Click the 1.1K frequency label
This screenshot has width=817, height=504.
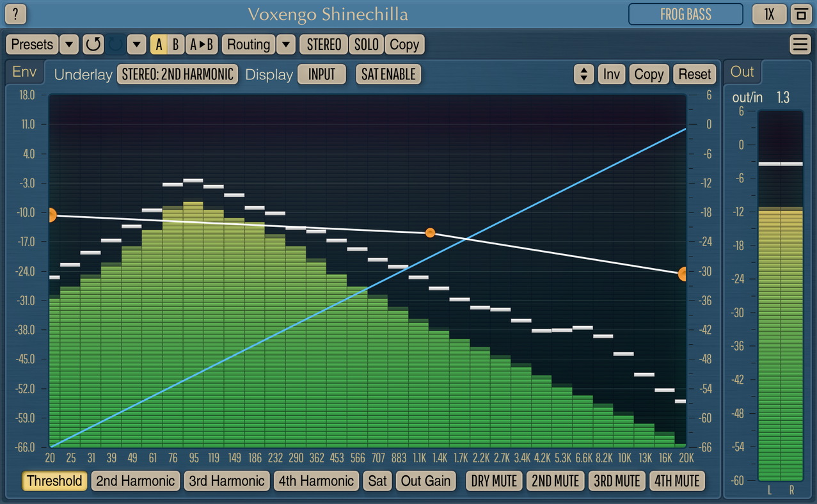pyautogui.click(x=420, y=458)
